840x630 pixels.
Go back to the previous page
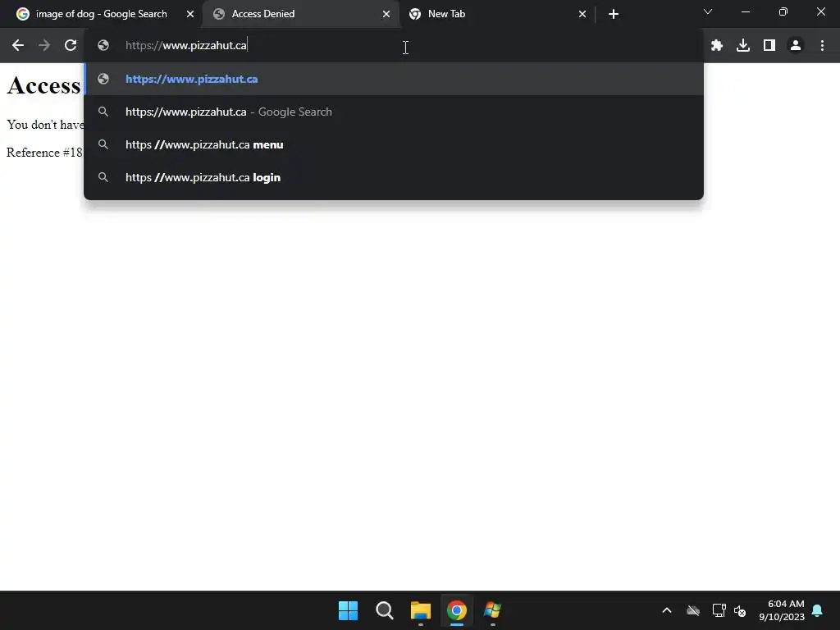[x=18, y=46]
